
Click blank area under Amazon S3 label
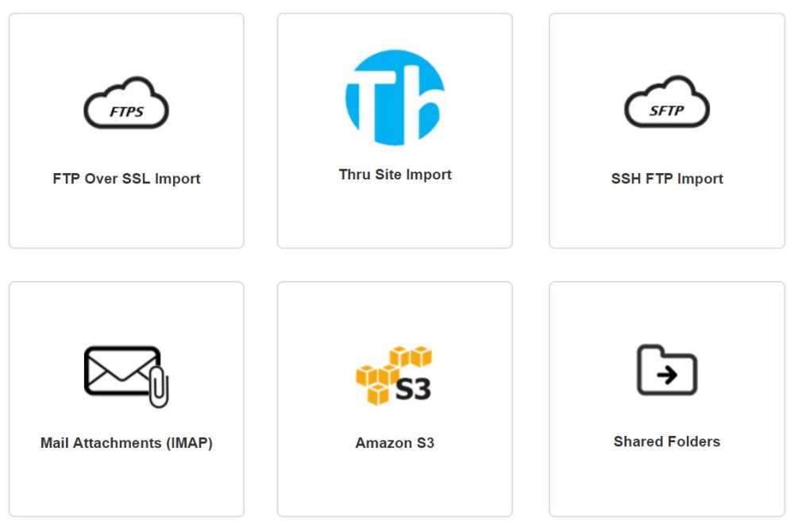click(395, 484)
